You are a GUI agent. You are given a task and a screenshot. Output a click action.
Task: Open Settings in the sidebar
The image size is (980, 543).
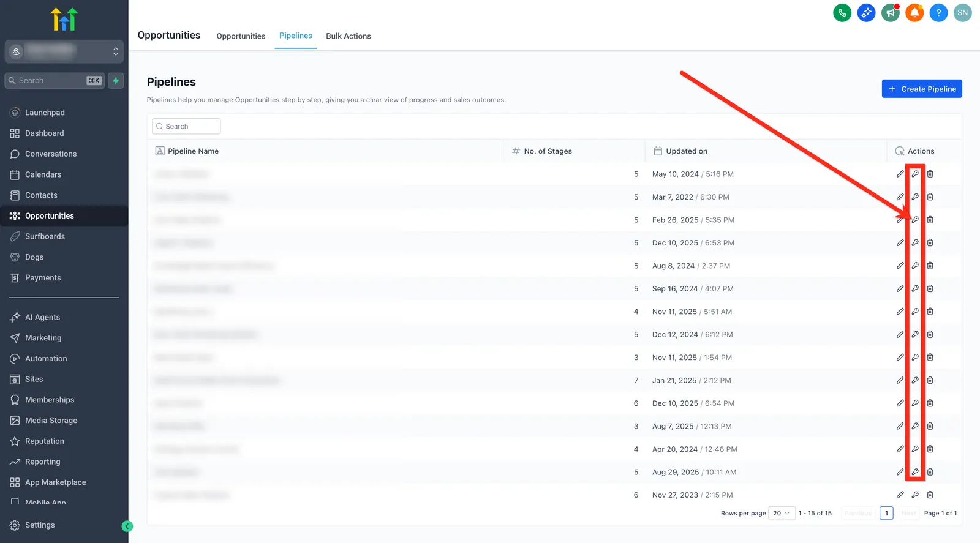(x=40, y=525)
